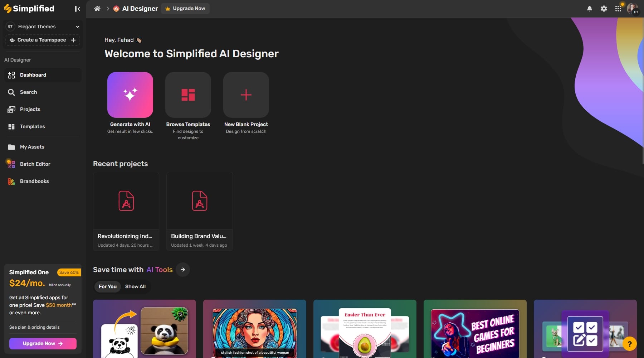The image size is (644, 358).
Task: Open settings gear icon in header
Action: [x=604, y=9]
